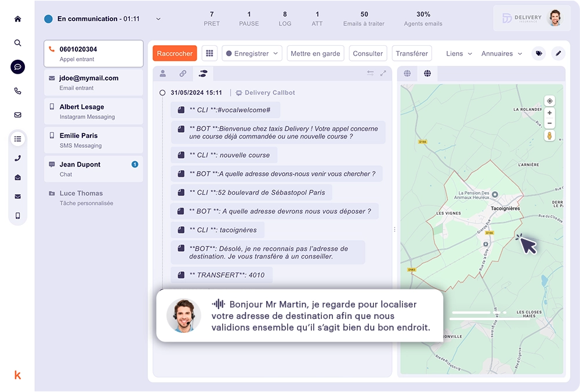Click the Tacoignières label on map
Viewport: 580px width, 392px height.
tap(505, 208)
